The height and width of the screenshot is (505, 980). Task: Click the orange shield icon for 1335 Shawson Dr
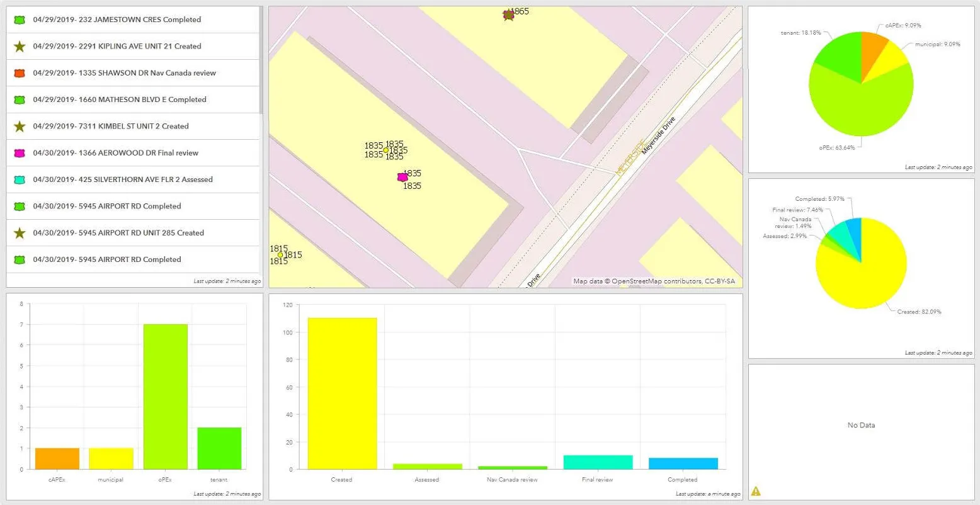(20, 73)
